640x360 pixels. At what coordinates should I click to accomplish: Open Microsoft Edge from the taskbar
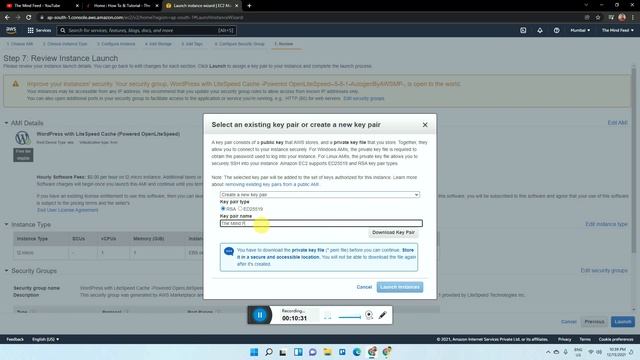click(x=357, y=352)
